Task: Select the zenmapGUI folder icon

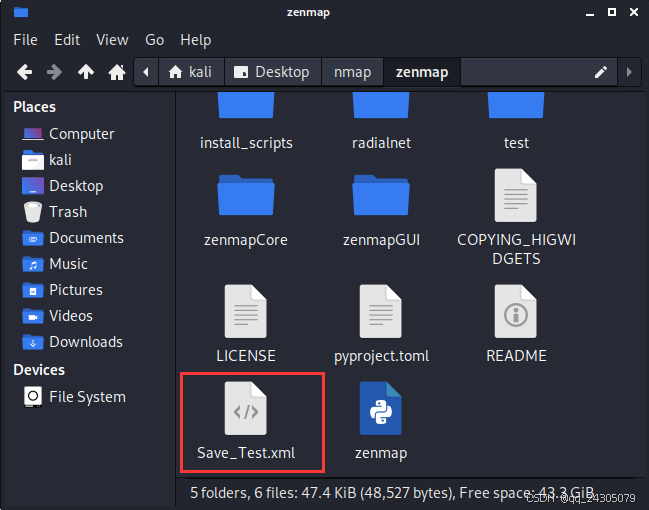Action: 381,195
